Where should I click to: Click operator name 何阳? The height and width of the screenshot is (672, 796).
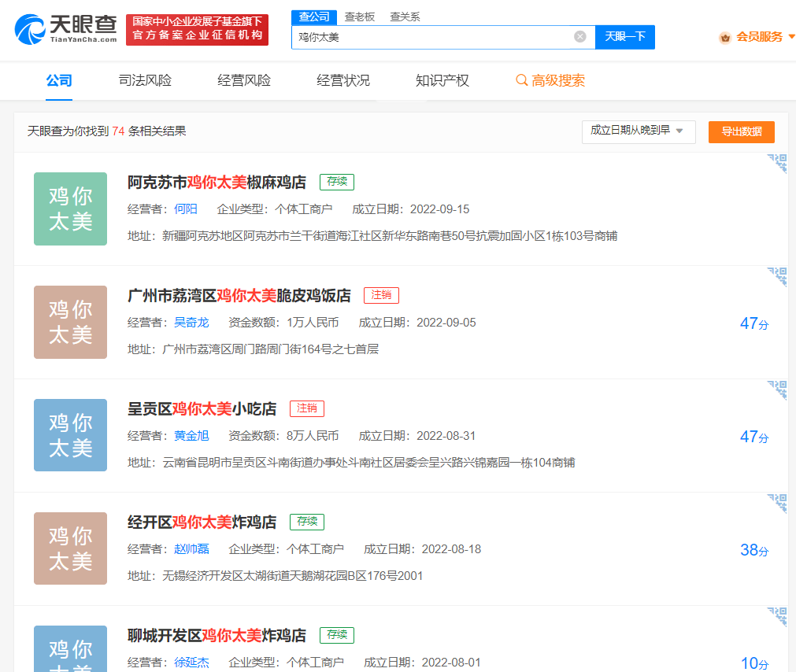coord(185,209)
